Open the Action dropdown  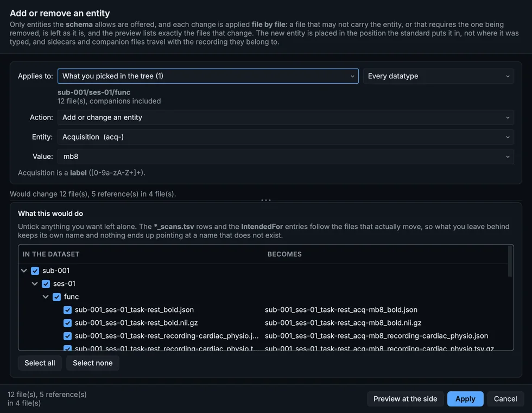click(286, 117)
